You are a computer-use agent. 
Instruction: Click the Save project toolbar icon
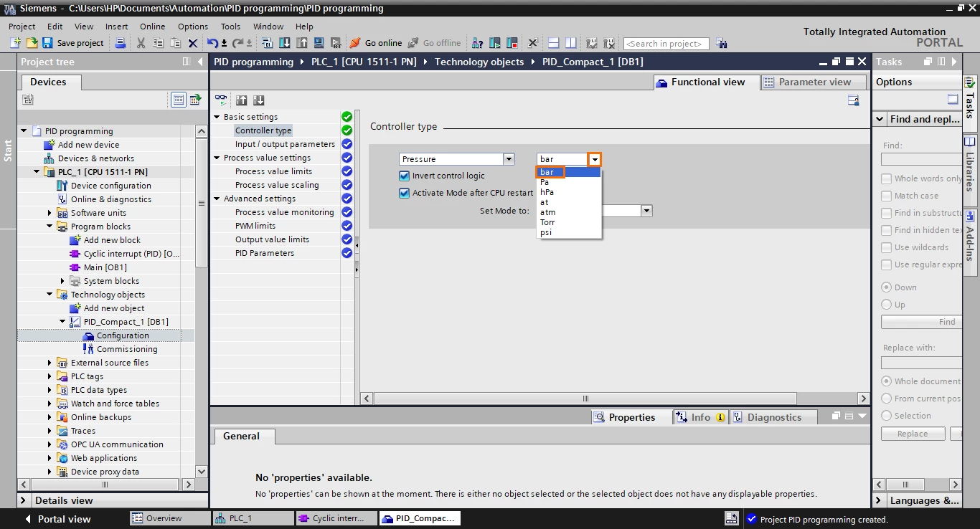pos(47,43)
